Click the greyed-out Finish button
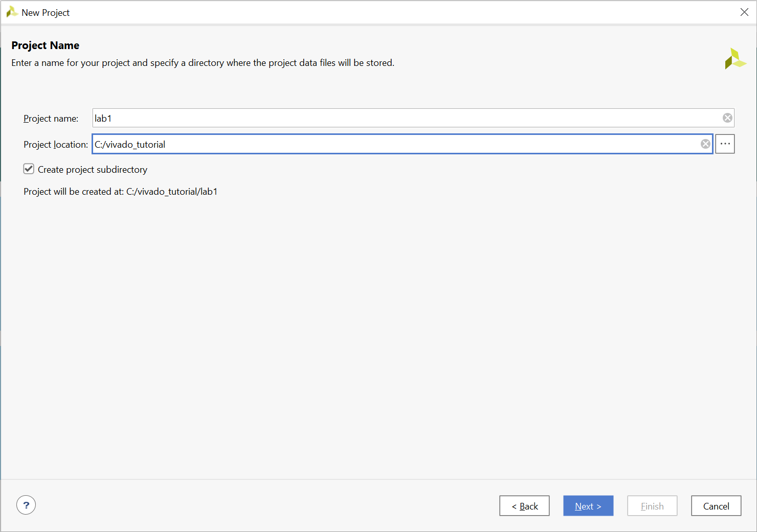The width and height of the screenshot is (757, 532). 652,506
